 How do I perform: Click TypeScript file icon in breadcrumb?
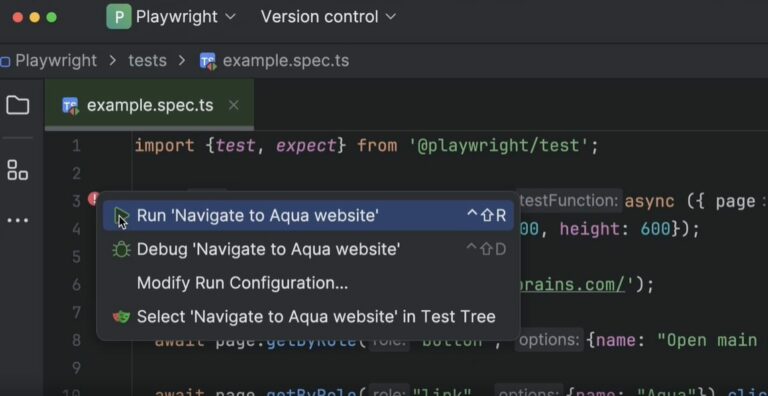point(208,61)
